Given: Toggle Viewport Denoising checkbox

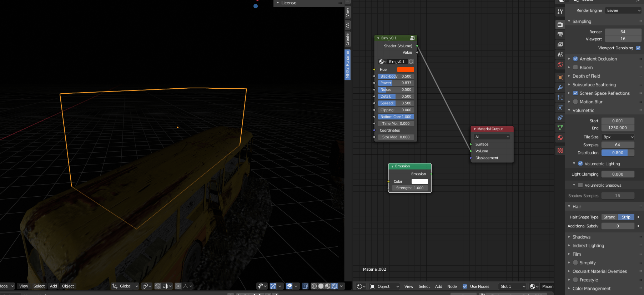Looking at the screenshot, I should coord(638,48).
